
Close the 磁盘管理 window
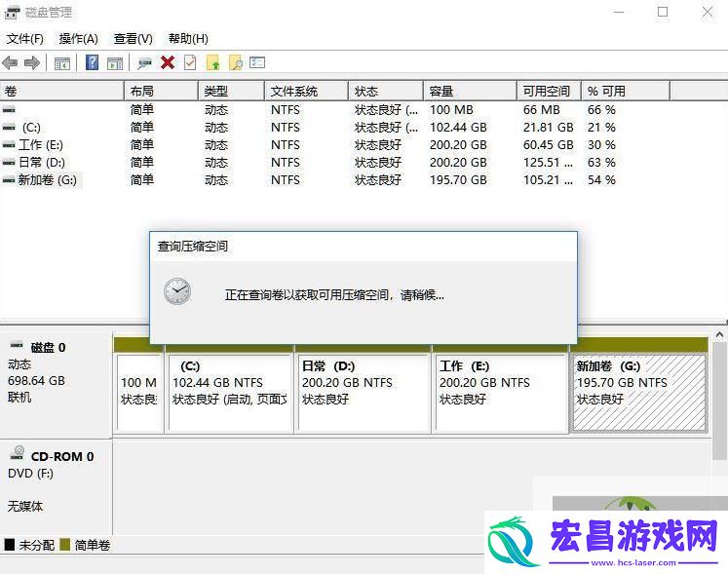pos(708,12)
